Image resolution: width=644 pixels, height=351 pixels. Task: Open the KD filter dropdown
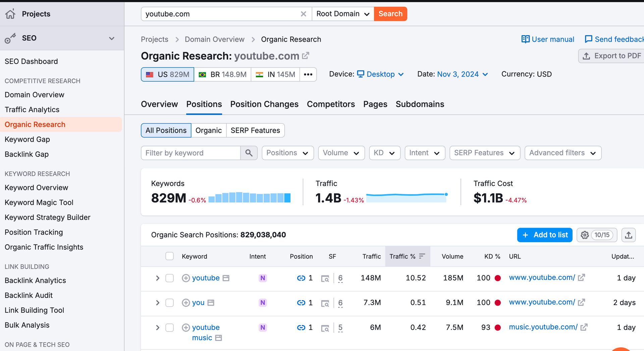click(385, 153)
